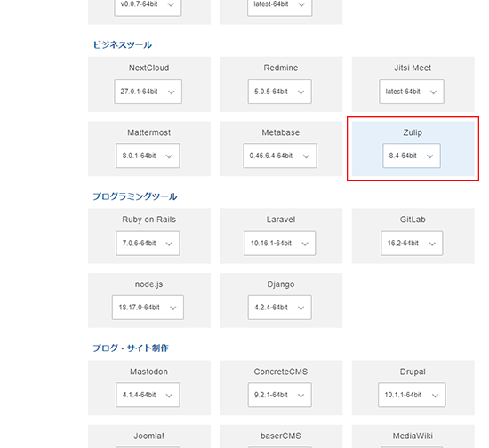The height and width of the screenshot is (448, 489).
Task: Open the Ruby on Rails version dropdown
Action: (x=148, y=244)
